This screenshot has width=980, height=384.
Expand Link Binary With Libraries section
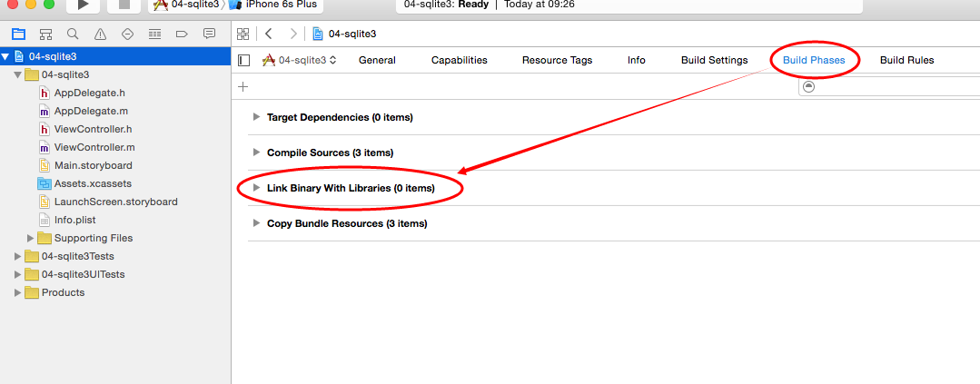tap(255, 187)
